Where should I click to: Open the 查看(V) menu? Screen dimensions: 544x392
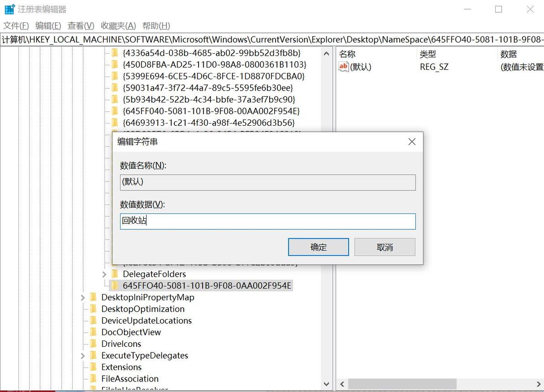pyautogui.click(x=81, y=26)
